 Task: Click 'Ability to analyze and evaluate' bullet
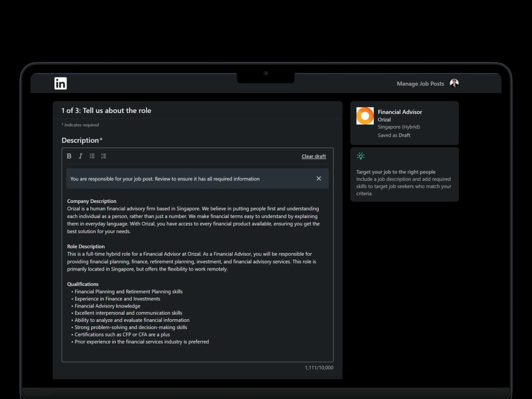tap(132, 320)
